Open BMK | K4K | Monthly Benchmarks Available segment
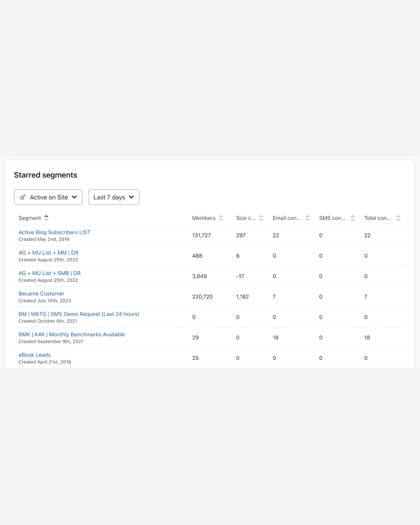420x525 pixels. [71, 334]
